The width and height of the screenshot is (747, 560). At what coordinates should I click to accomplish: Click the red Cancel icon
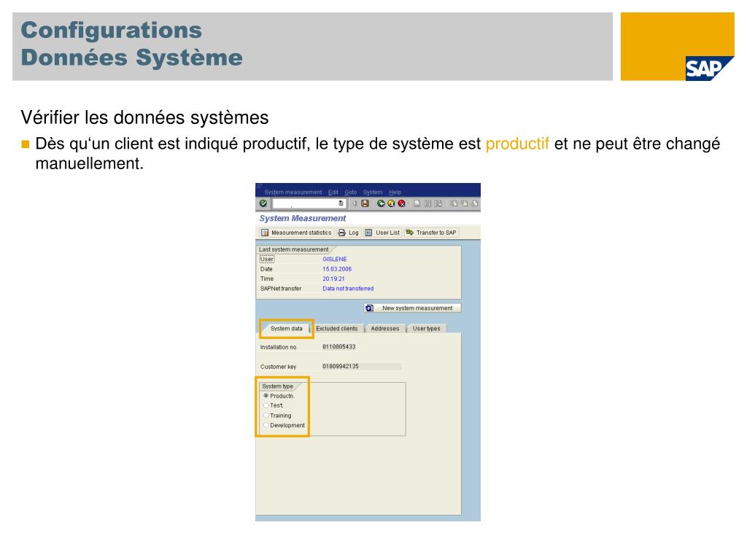coord(402,203)
